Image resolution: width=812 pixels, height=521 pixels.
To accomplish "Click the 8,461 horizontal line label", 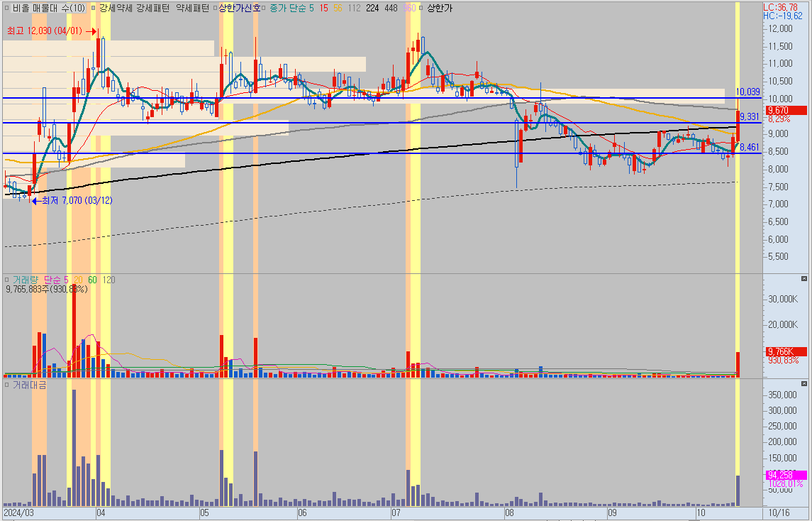I will (x=749, y=148).
